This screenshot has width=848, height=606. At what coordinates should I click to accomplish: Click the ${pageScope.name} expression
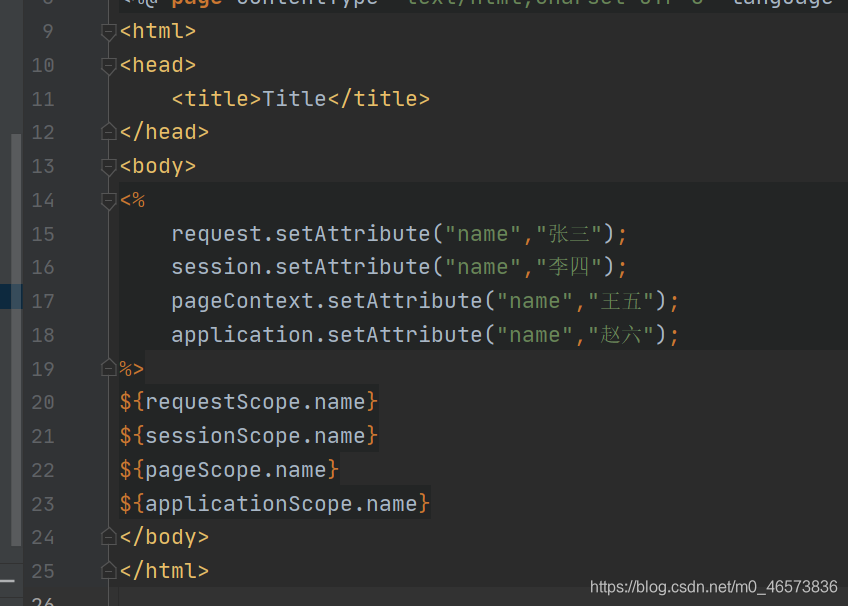click(229, 470)
